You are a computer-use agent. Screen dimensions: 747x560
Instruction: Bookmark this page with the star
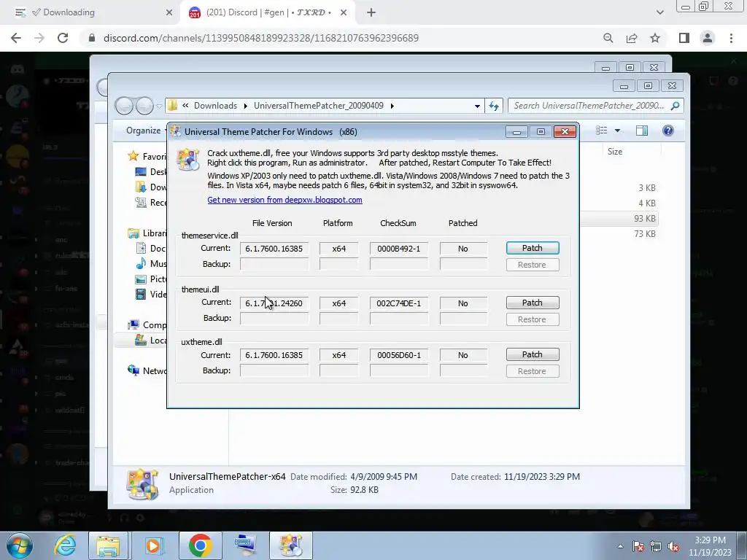(655, 38)
